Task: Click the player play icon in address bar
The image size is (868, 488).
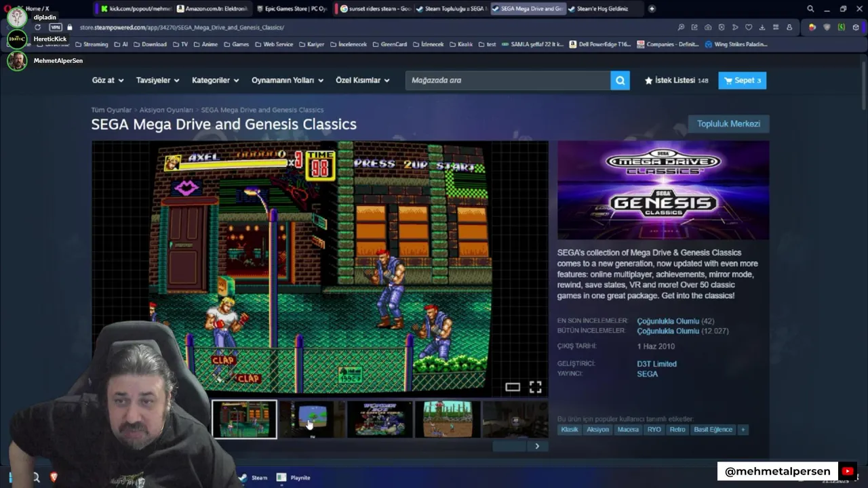Action: coord(735,27)
